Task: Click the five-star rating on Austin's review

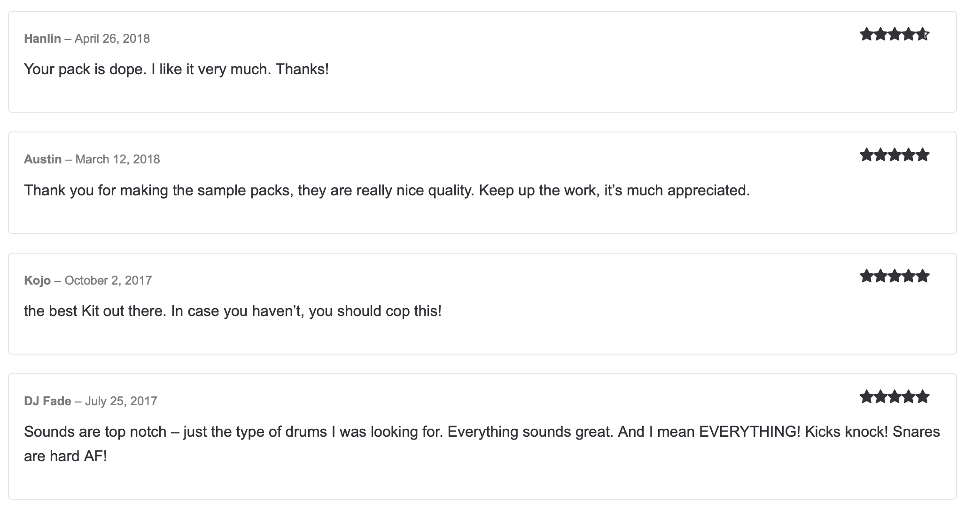Action: tap(894, 155)
